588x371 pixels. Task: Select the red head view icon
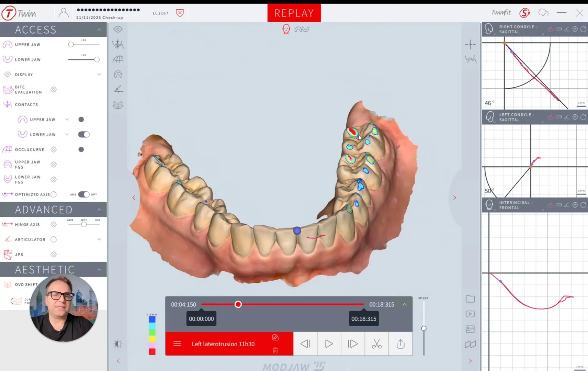[x=286, y=29]
